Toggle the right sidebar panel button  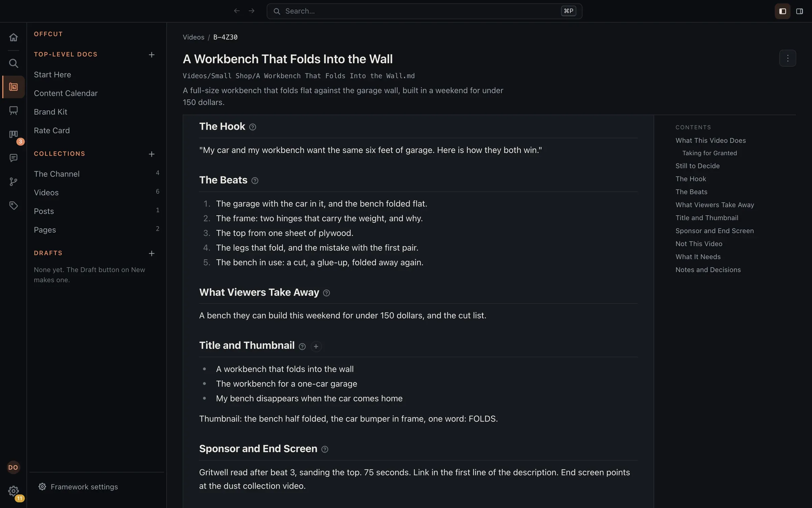point(799,11)
